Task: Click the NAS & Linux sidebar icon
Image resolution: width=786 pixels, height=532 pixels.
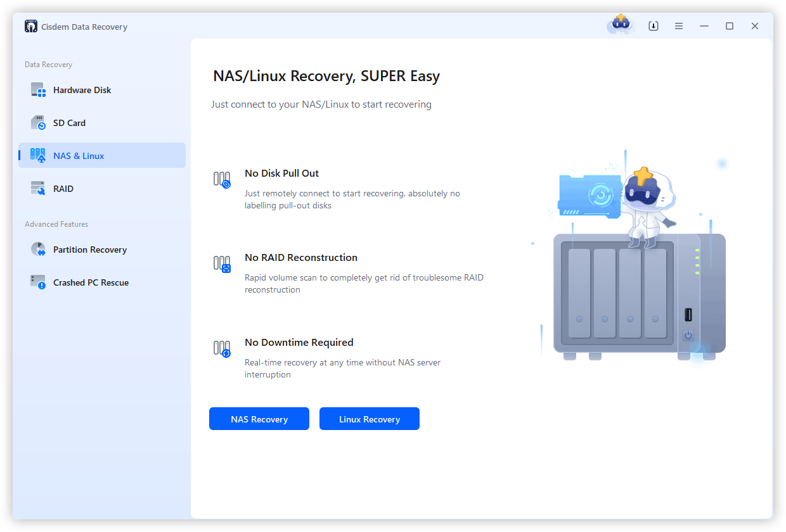Action: (x=37, y=155)
